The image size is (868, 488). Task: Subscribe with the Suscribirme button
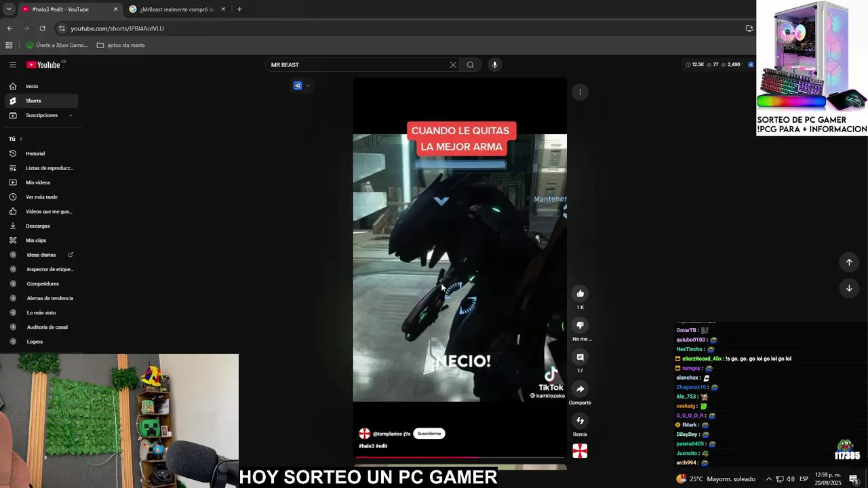coord(429,434)
